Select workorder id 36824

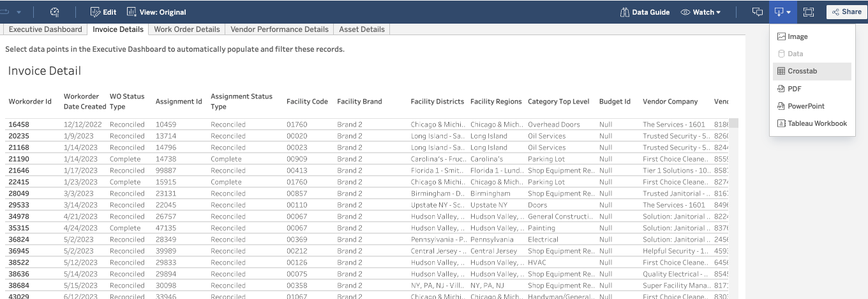(19, 240)
